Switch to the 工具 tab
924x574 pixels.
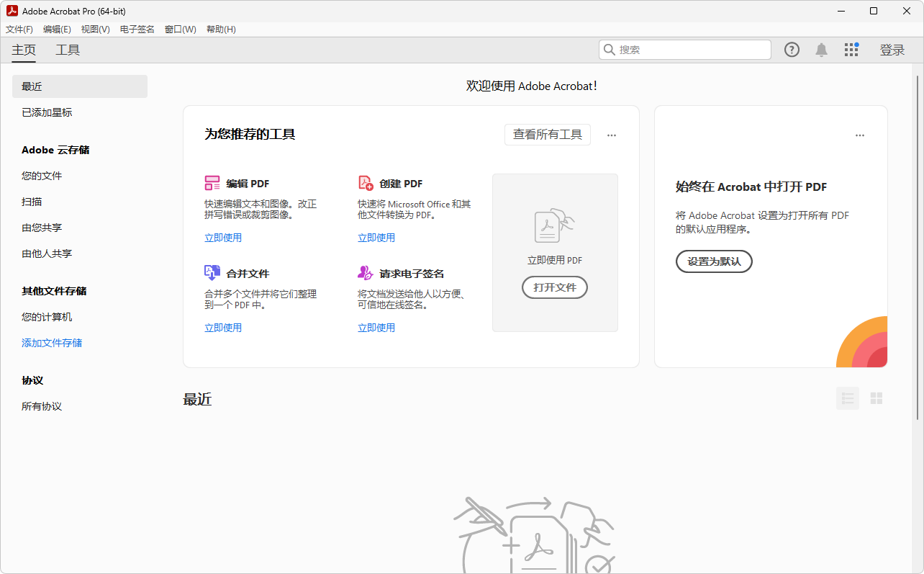[68, 50]
